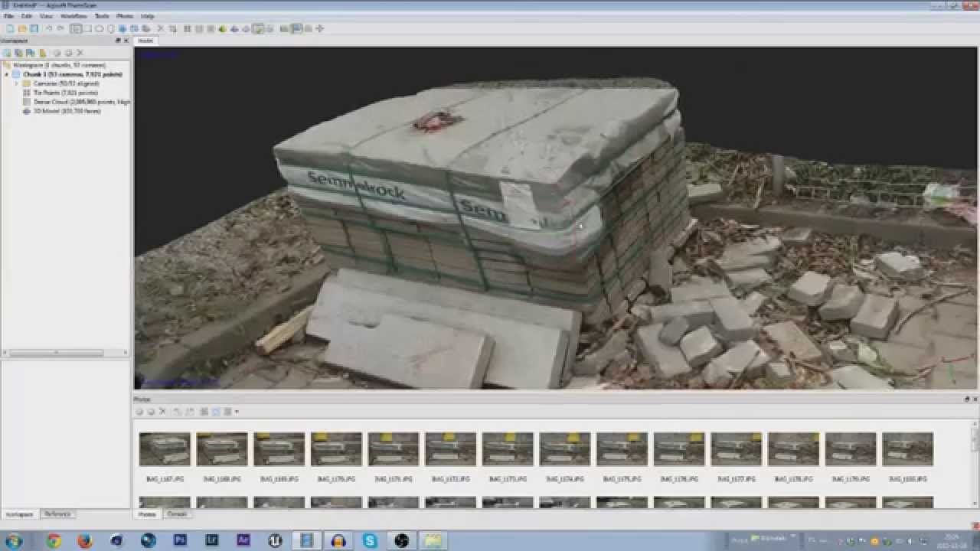This screenshot has height=551, width=980.
Task: Open the File menu
Action: (9, 15)
